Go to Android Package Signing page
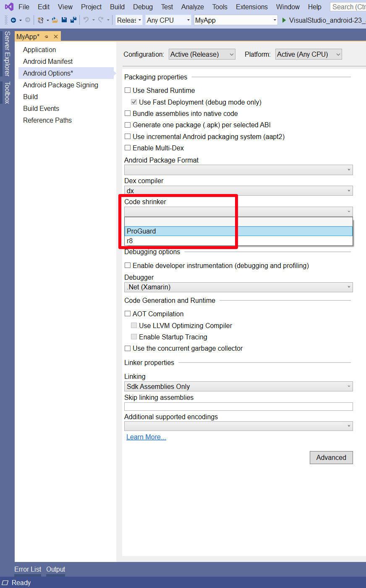The width and height of the screenshot is (366, 588). pos(60,85)
